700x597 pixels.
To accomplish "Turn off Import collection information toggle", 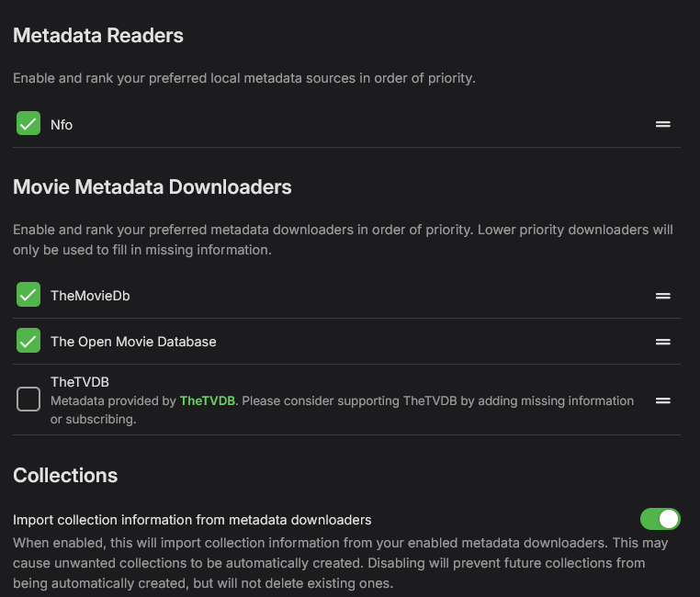I will 660,519.
